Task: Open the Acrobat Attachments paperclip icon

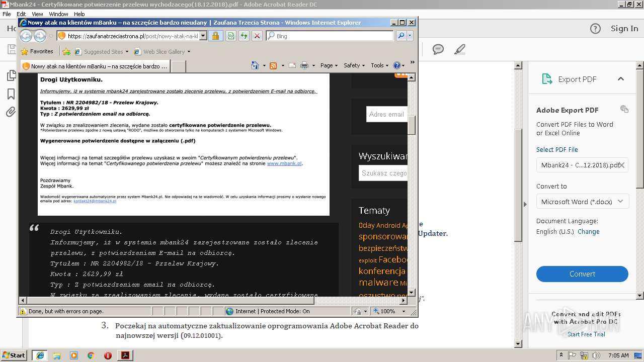Action: point(11,112)
